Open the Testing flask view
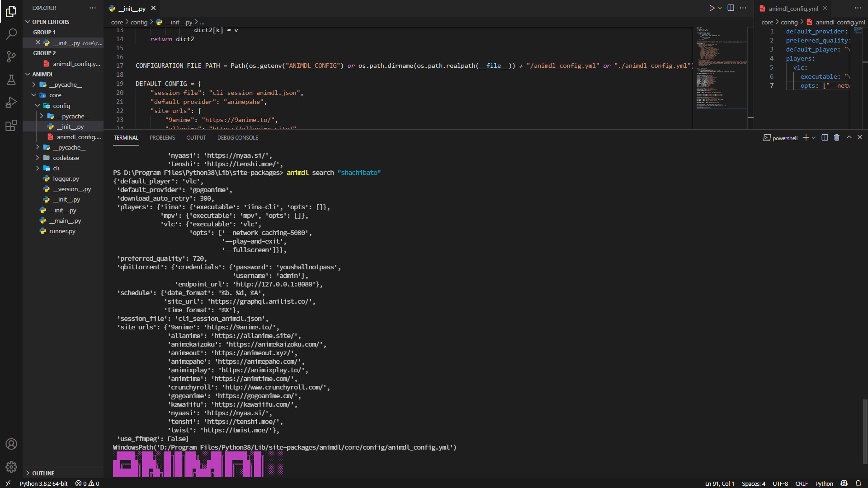 point(11,80)
